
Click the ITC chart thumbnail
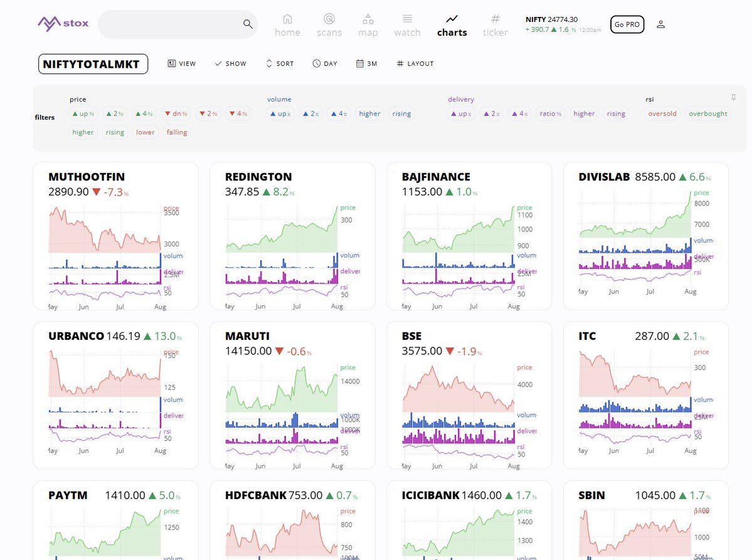(x=646, y=401)
